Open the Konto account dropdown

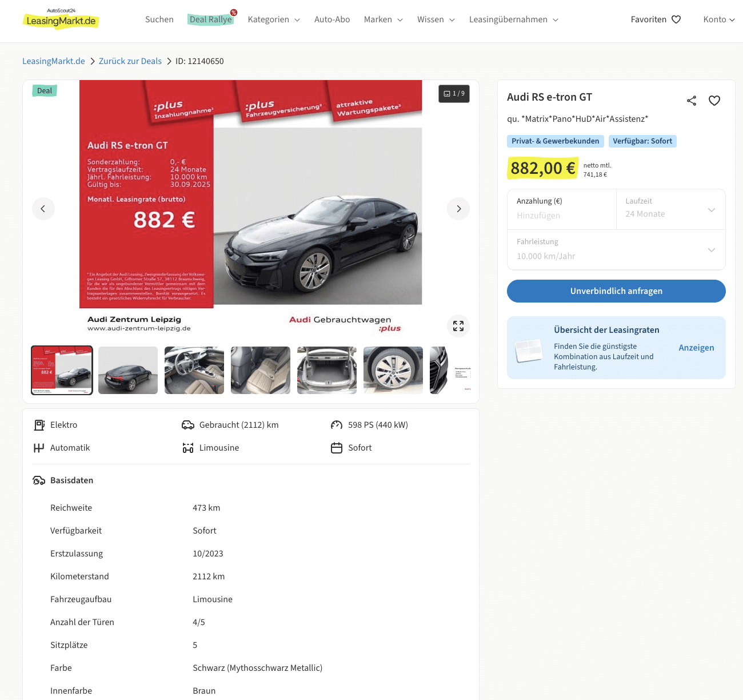[719, 19]
